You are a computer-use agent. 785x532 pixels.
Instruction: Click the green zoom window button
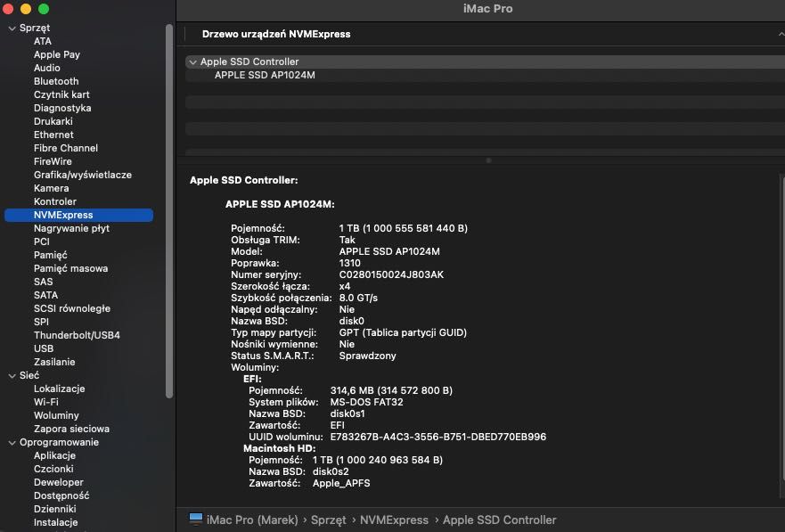[x=44, y=9]
